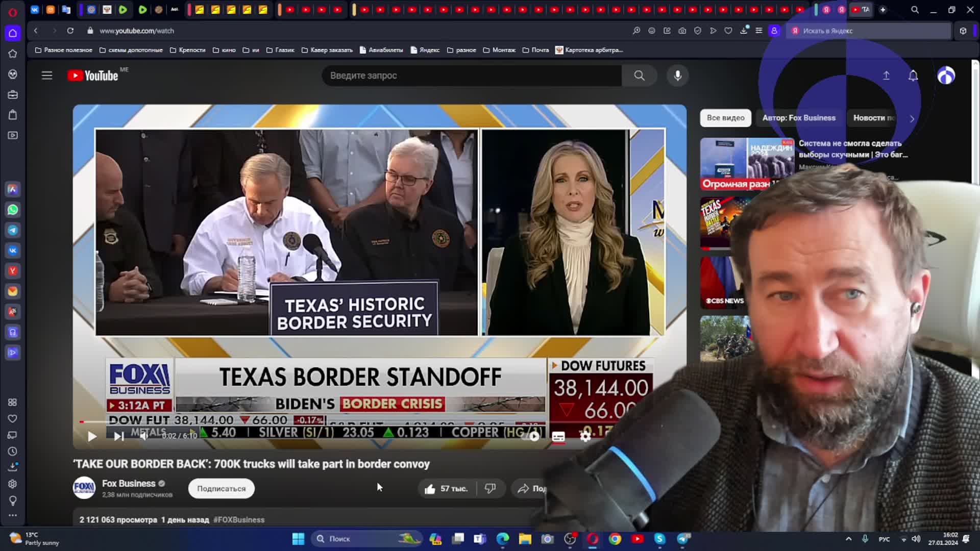Open the video player settings gear
Image resolution: width=980 pixels, height=551 pixels.
click(585, 436)
